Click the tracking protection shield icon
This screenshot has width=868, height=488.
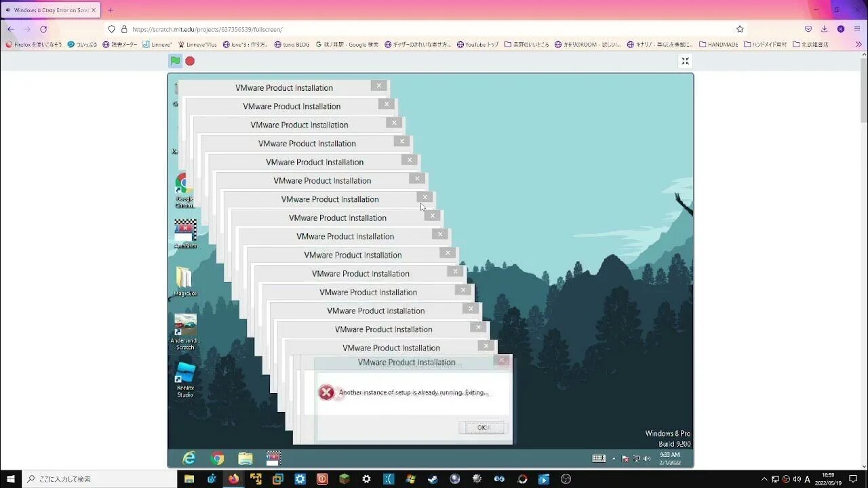112,29
